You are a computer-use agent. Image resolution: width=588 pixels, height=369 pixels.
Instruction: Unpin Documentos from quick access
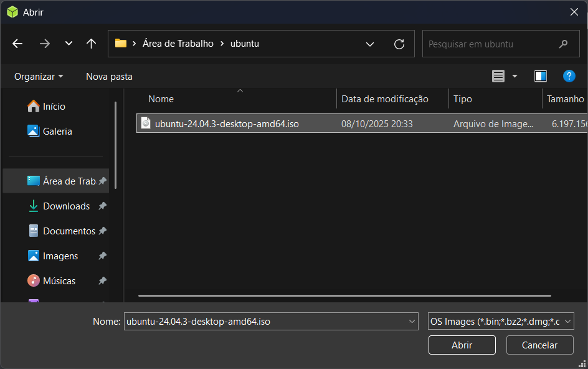[x=102, y=231]
